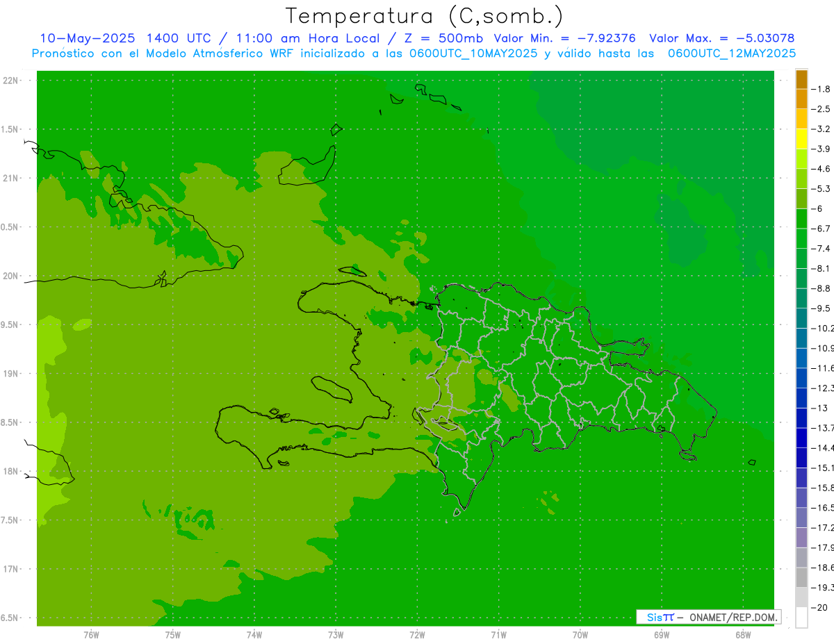Click the '70W' longitude axis label
This screenshot has width=834, height=644.
pos(580,634)
